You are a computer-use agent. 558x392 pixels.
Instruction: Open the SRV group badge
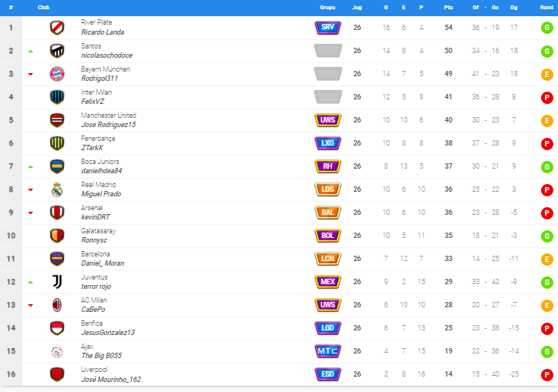coord(328,28)
